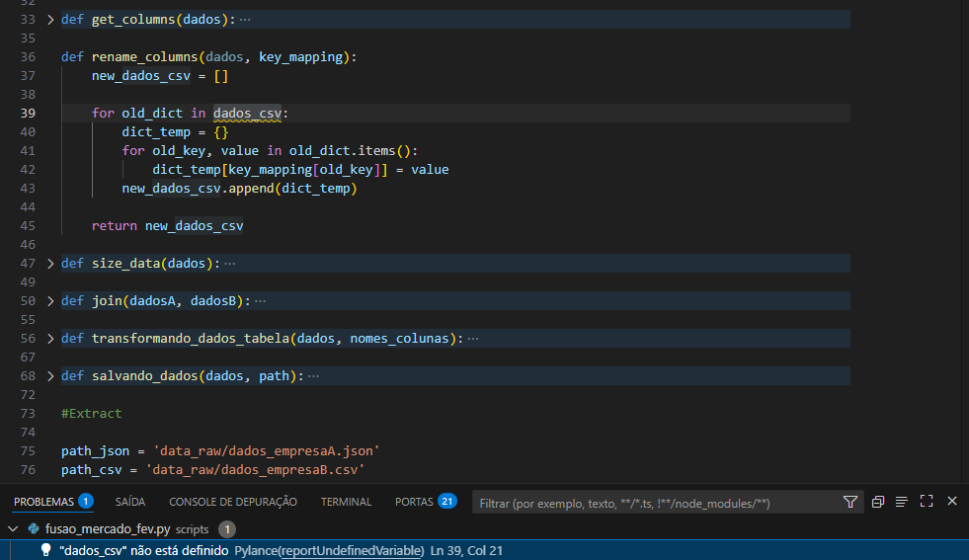Click folded ellipsis after salvando_dados definition
Image resolution: width=969 pixels, height=560 pixels.
coord(313,376)
